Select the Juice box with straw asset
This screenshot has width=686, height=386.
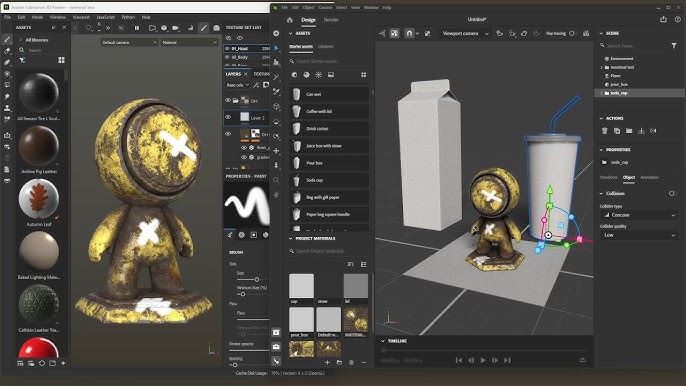(329, 146)
